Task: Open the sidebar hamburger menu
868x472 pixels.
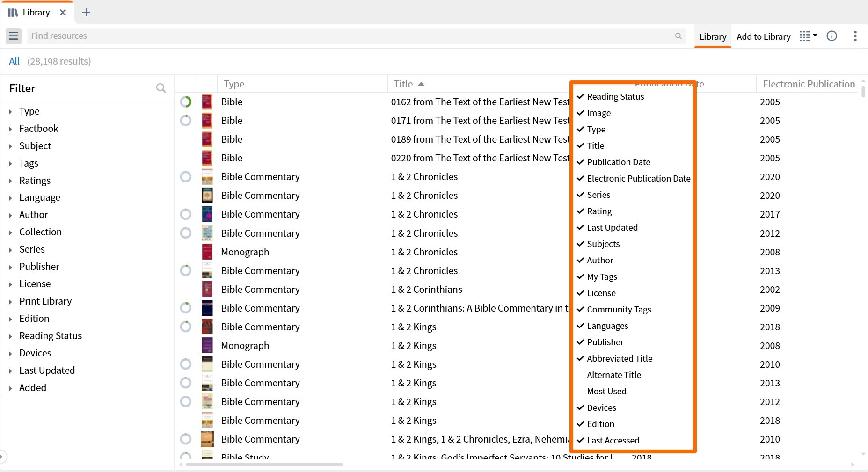Action: coord(14,36)
